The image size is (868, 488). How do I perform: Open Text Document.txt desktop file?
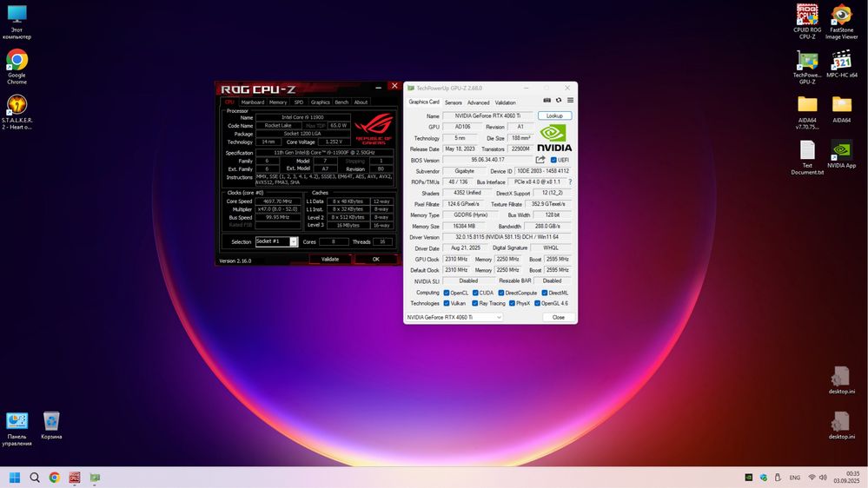[x=807, y=158]
